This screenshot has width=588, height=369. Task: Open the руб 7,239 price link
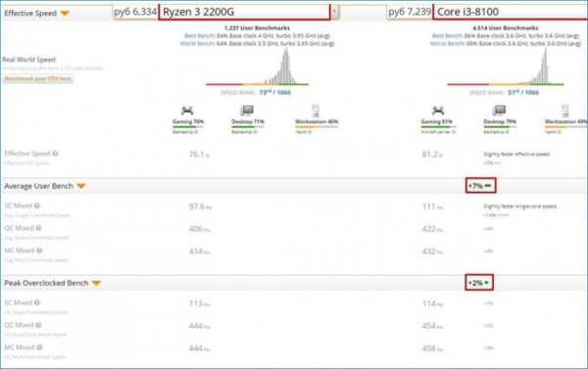410,12
